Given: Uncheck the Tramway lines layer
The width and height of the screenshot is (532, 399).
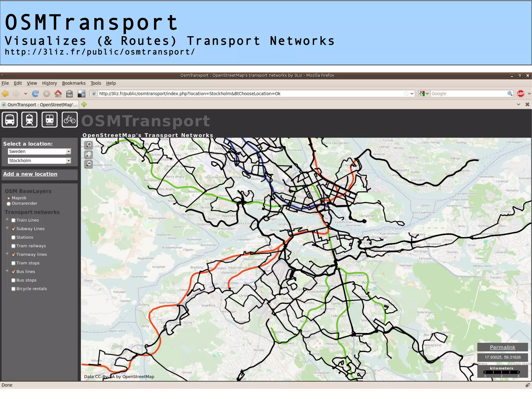Looking at the screenshot, I should click(x=14, y=255).
